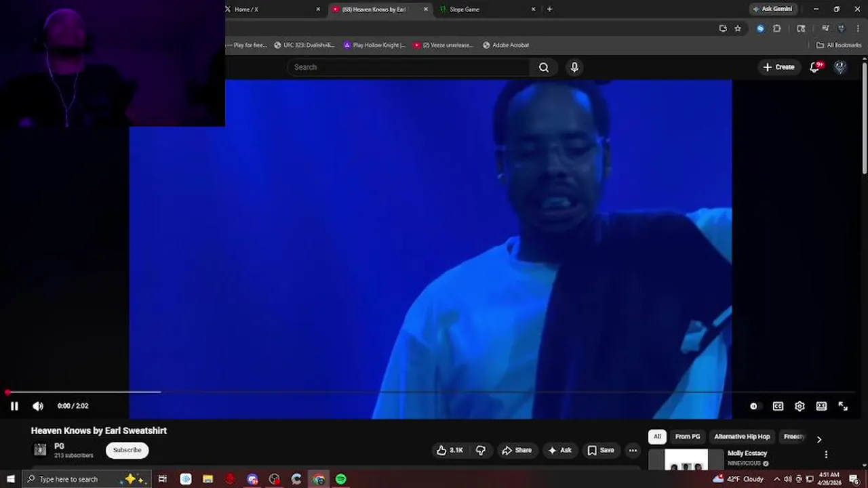The image size is (868, 488).
Task: Open Task View from the taskbar
Action: [163, 479]
